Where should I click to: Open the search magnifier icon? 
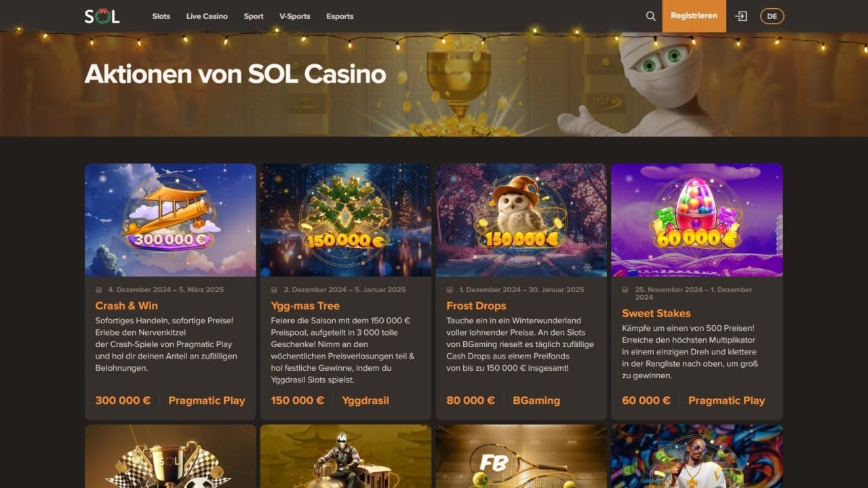pos(650,16)
